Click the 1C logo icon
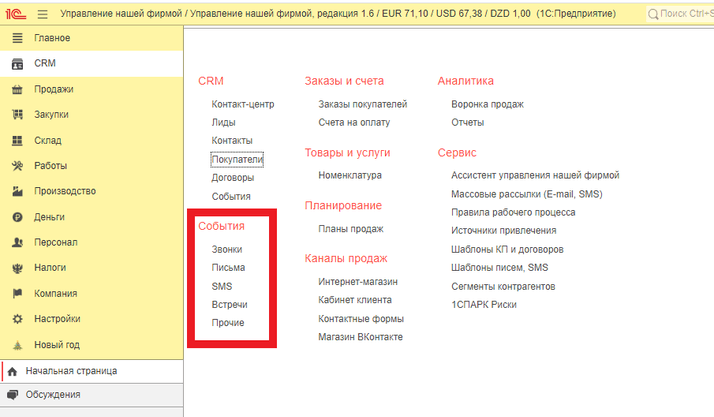The height and width of the screenshot is (417, 714). coord(15,14)
